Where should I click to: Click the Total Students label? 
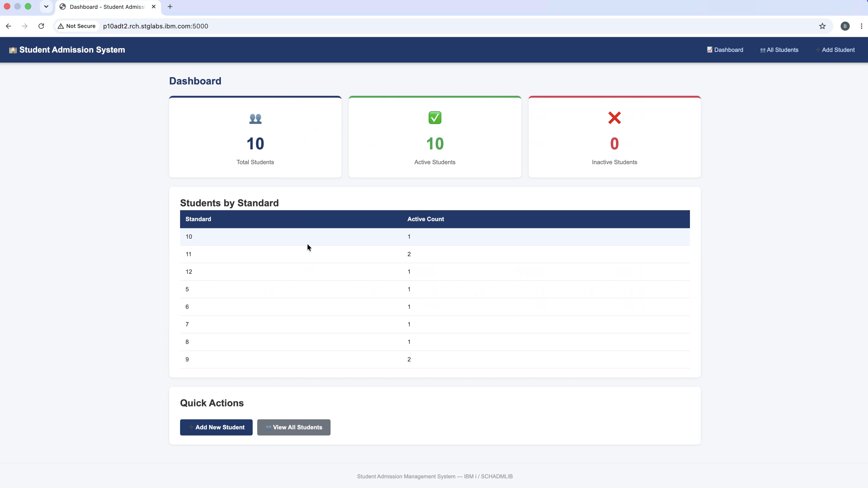(255, 162)
